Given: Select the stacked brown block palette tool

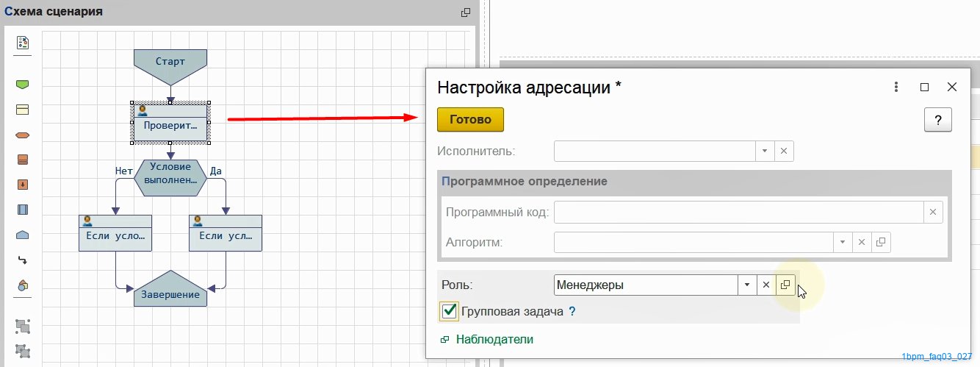Looking at the screenshot, I should click(22, 160).
